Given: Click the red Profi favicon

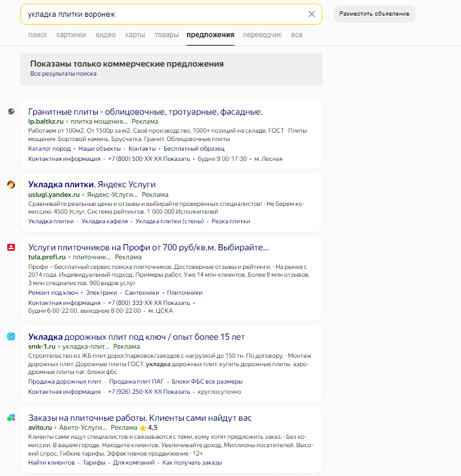Looking at the screenshot, I should click(x=11, y=247).
